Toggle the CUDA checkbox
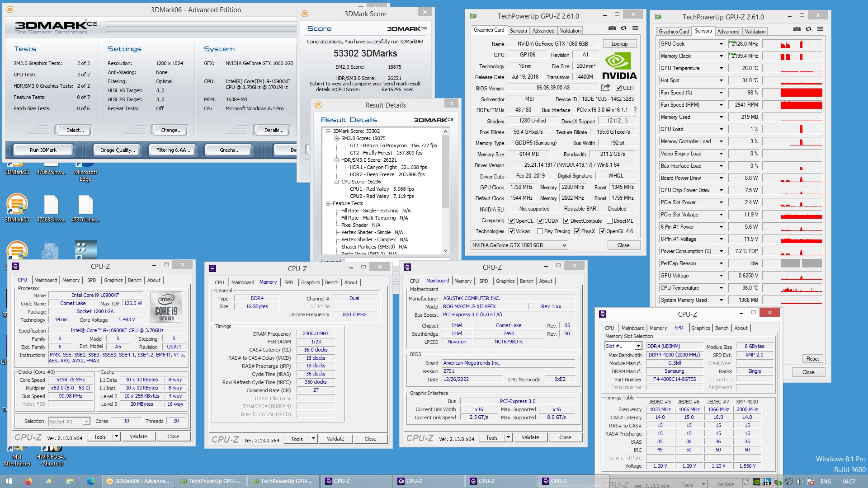868x488 pixels. click(540, 221)
